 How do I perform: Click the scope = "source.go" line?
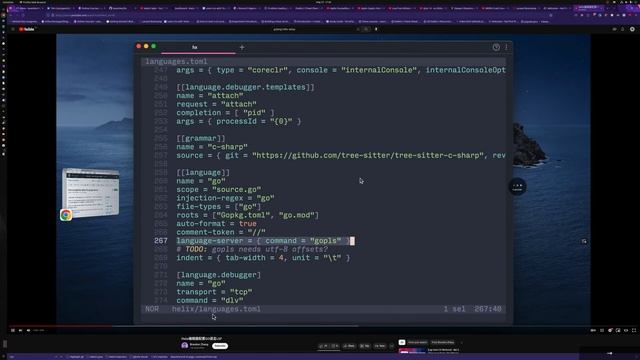pos(219,189)
